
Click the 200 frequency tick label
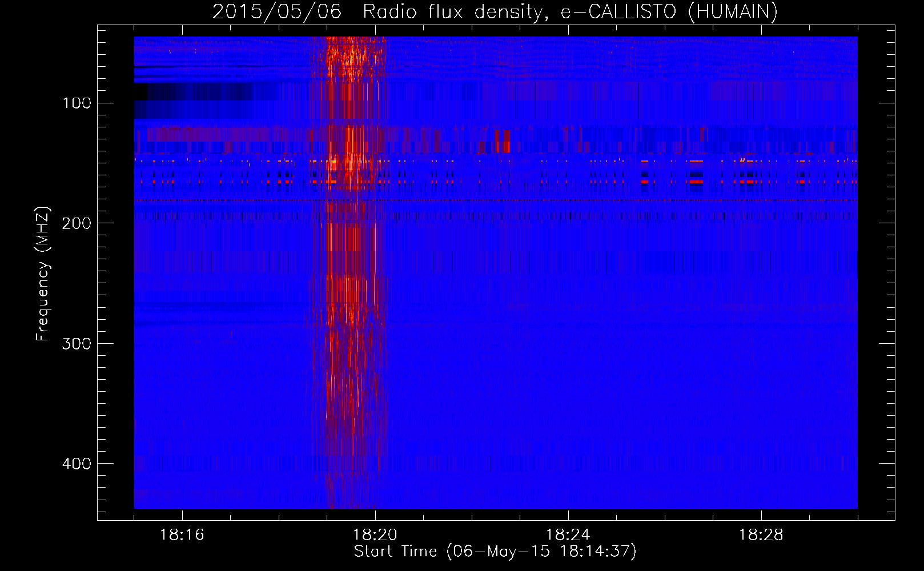[x=77, y=223]
